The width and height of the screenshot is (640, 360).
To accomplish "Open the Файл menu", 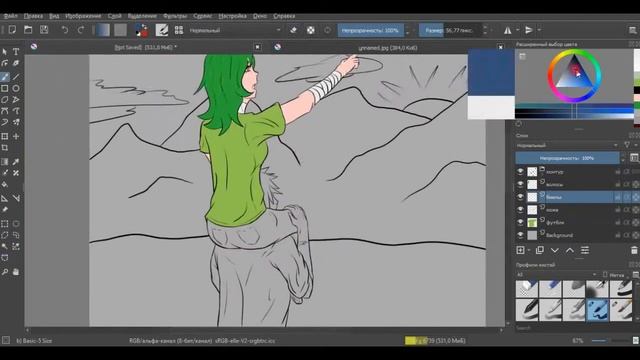I will (10, 16).
